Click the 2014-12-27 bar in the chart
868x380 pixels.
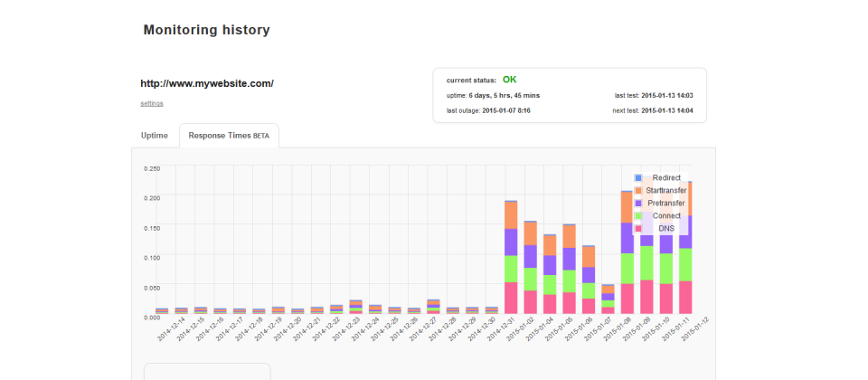[433, 307]
